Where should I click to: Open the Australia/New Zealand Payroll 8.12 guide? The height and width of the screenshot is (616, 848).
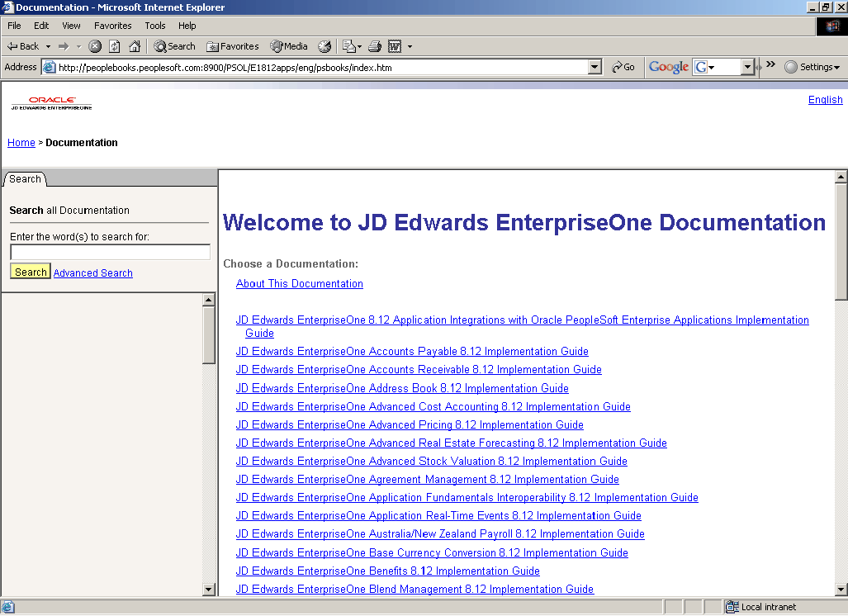440,534
